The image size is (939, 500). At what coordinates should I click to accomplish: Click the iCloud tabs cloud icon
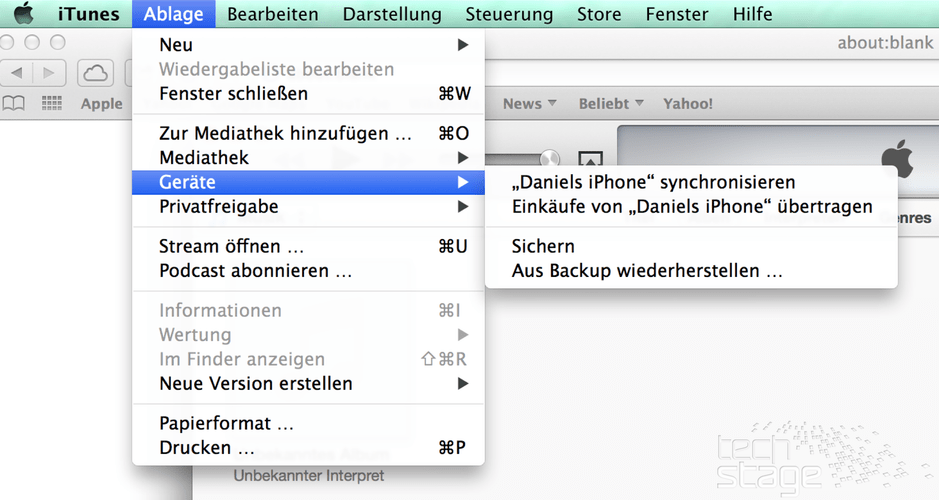tap(96, 72)
